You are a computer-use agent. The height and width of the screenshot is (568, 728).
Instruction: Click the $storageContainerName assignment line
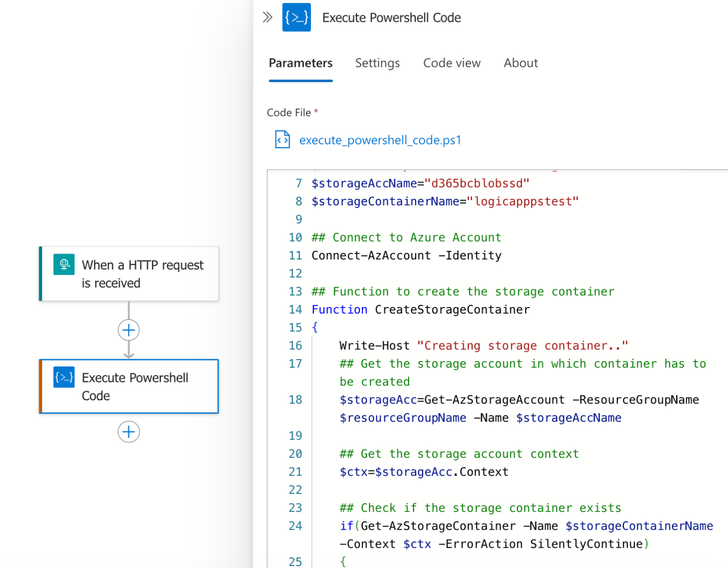click(445, 201)
